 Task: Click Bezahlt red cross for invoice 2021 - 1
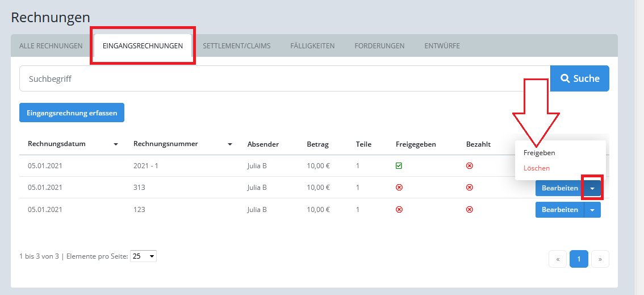pos(470,165)
